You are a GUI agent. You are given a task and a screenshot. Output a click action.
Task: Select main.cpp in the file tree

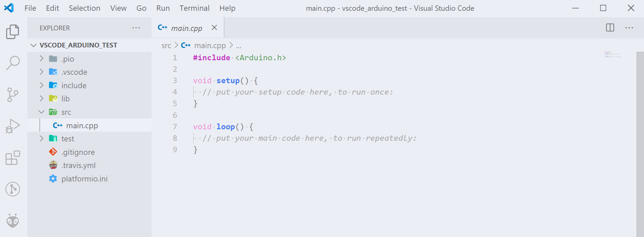coord(90,125)
